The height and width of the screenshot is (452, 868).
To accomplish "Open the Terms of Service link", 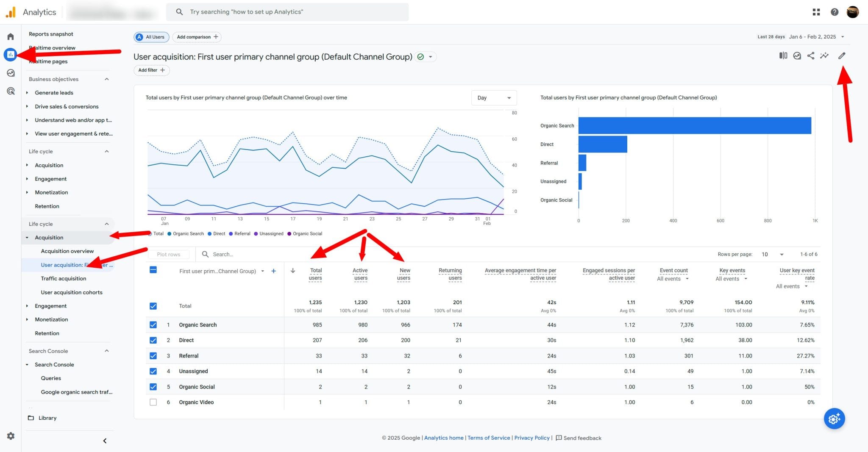I will tap(489, 438).
